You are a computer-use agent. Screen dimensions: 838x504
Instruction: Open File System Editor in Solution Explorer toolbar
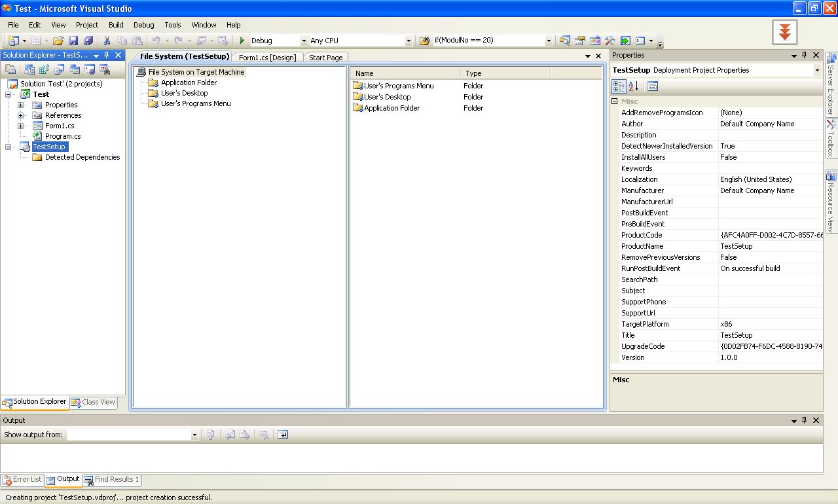click(x=29, y=69)
